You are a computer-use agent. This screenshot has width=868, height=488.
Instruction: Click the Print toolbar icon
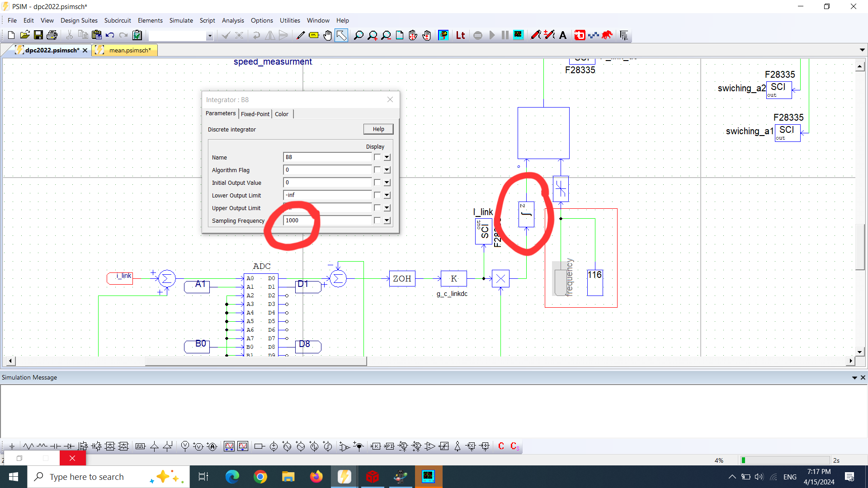point(52,35)
